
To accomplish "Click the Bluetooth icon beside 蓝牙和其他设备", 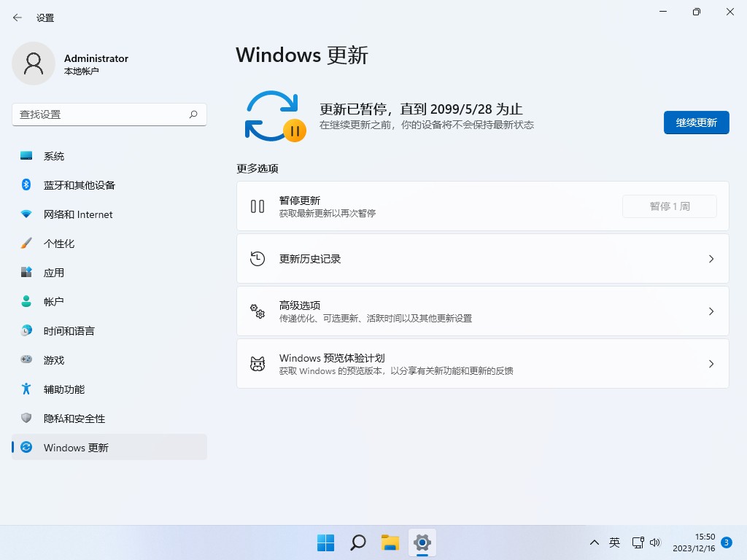I will pos(26,184).
